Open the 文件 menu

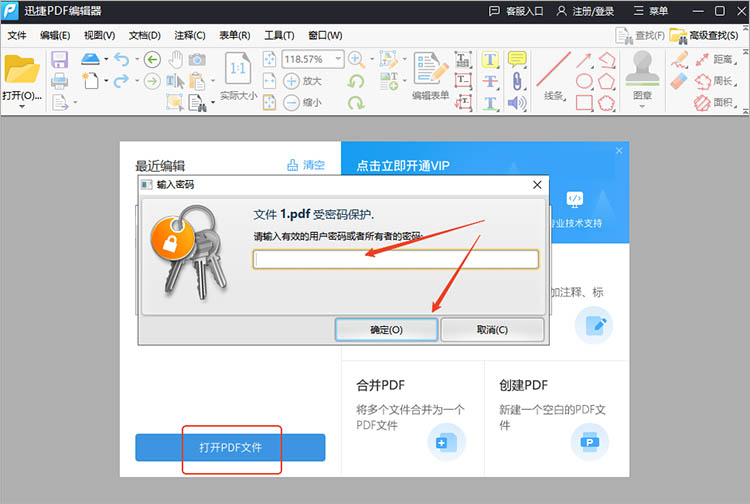coord(17,35)
